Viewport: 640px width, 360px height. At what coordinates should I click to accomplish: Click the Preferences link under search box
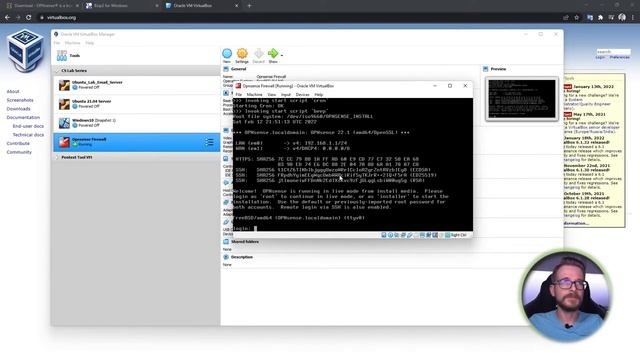tap(620, 58)
